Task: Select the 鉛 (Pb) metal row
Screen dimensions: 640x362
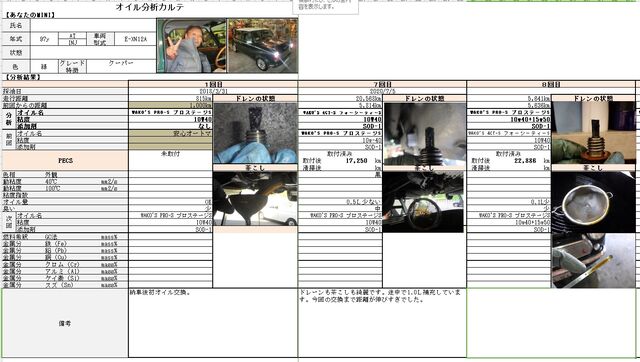Action: [x=65, y=251]
